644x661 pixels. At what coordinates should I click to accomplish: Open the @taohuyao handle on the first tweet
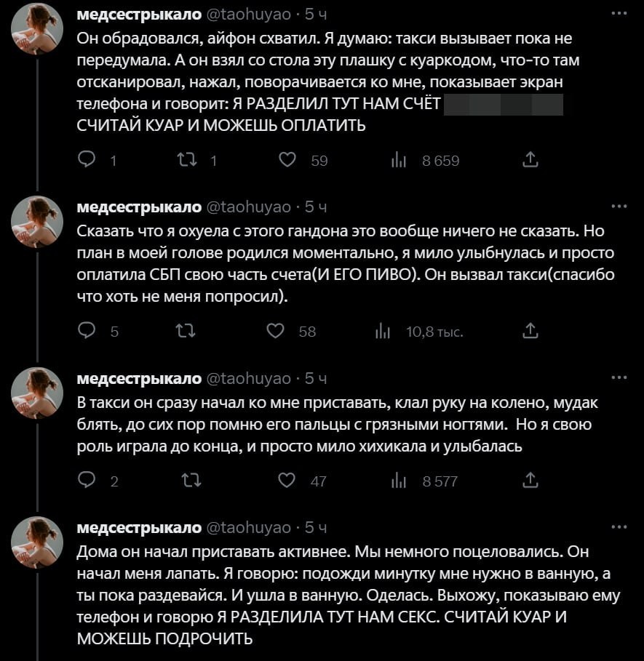click(248, 15)
